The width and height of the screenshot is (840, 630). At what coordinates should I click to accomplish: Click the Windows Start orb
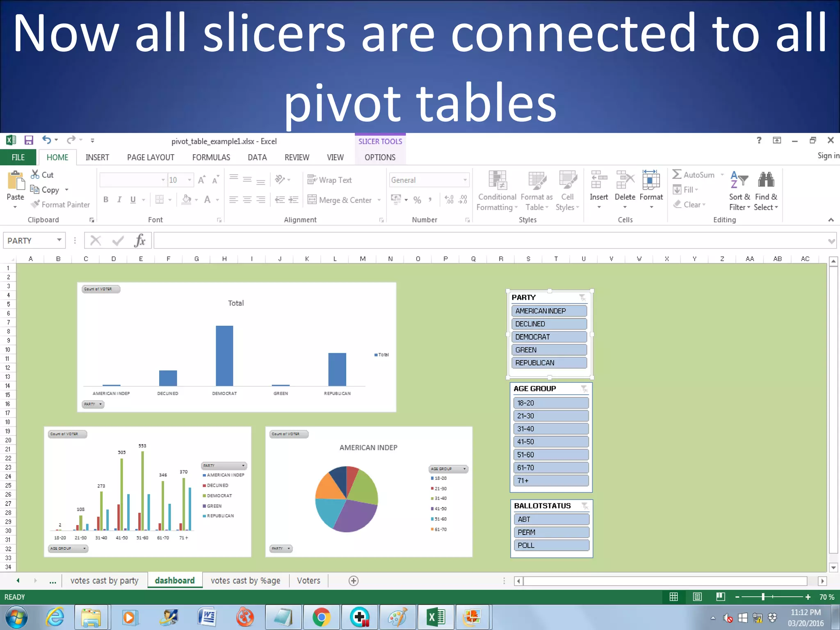click(16, 617)
